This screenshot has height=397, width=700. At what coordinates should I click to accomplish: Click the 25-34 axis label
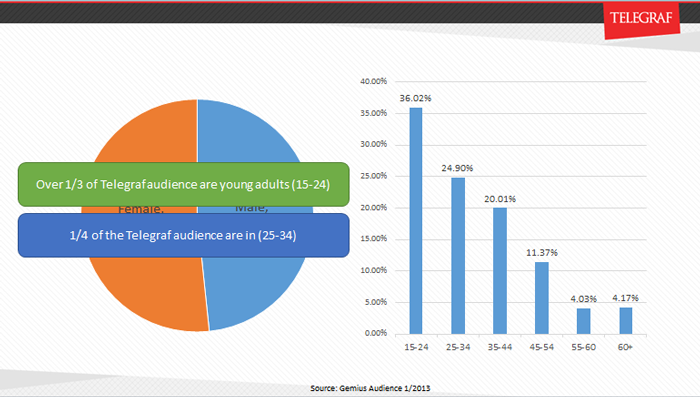point(458,347)
